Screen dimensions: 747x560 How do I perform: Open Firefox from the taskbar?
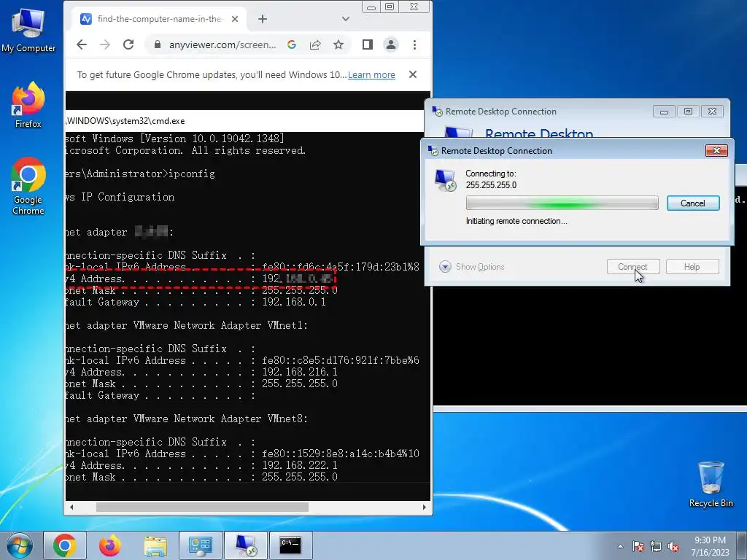click(x=110, y=545)
